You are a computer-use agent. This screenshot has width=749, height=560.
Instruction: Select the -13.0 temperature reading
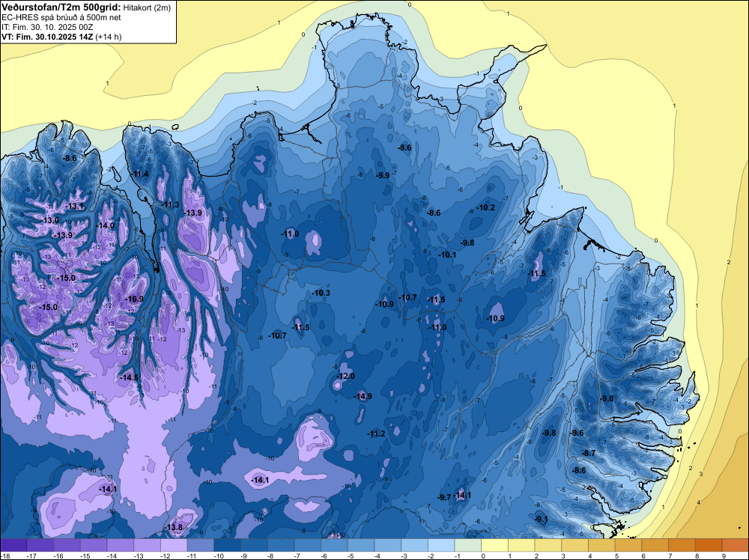pos(50,221)
